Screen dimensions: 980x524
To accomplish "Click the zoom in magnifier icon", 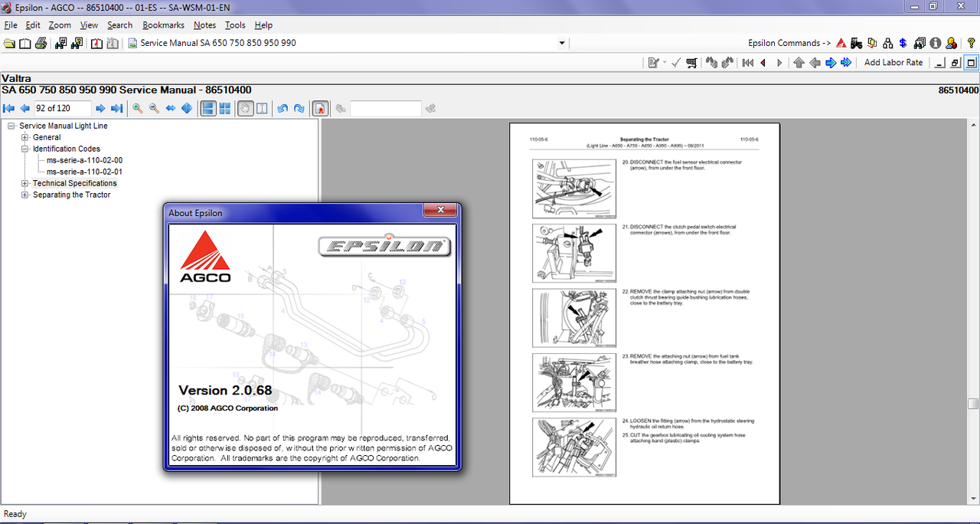I will tap(138, 109).
